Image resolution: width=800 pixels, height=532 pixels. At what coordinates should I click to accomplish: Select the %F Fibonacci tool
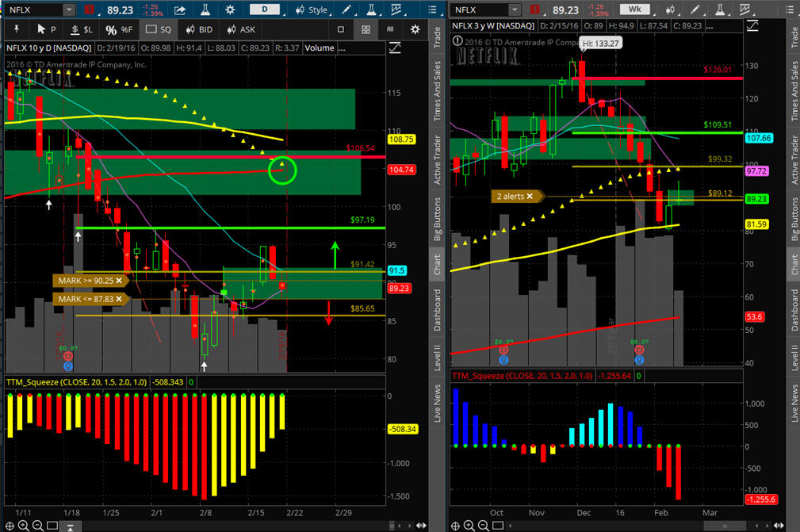(119, 29)
